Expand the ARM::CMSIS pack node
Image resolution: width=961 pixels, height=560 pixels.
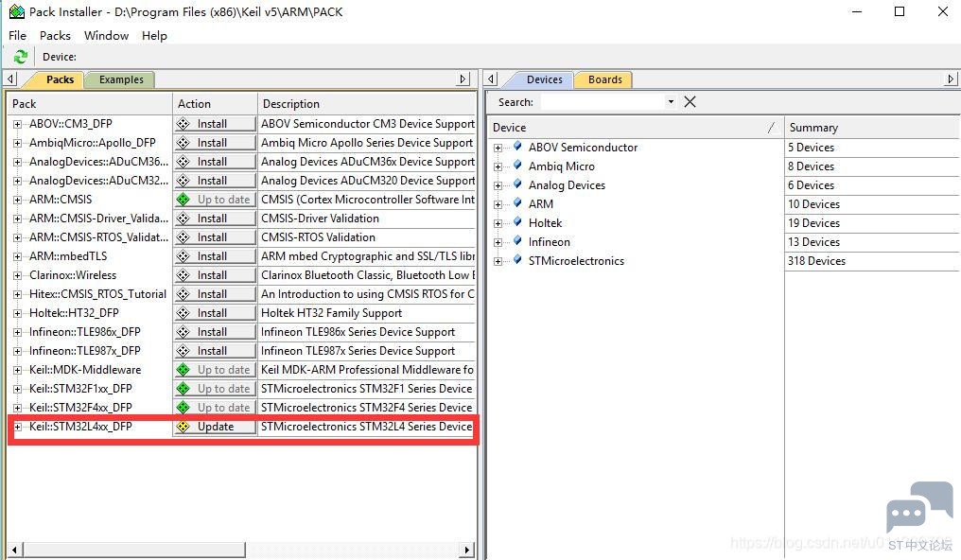[17, 200]
